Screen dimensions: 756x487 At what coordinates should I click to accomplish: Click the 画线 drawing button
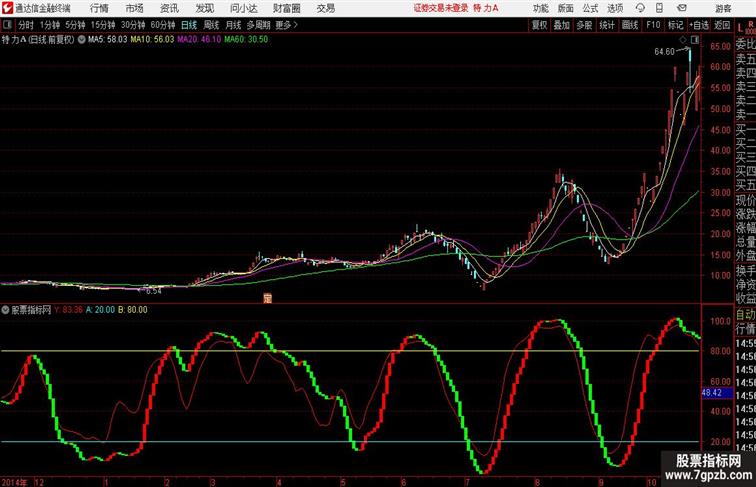[630, 25]
